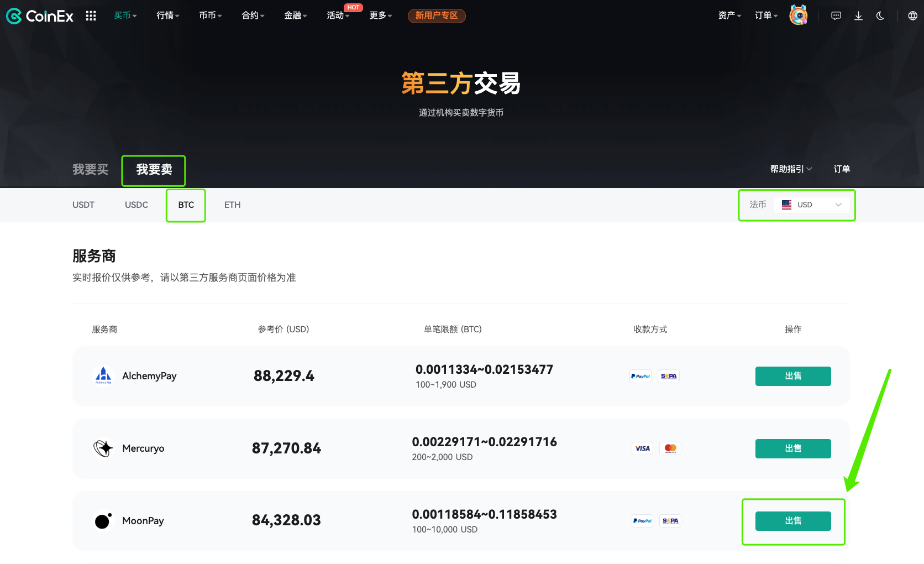Click SEPA icon in MoonPay row
The width and height of the screenshot is (924, 564).
click(x=670, y=521)
